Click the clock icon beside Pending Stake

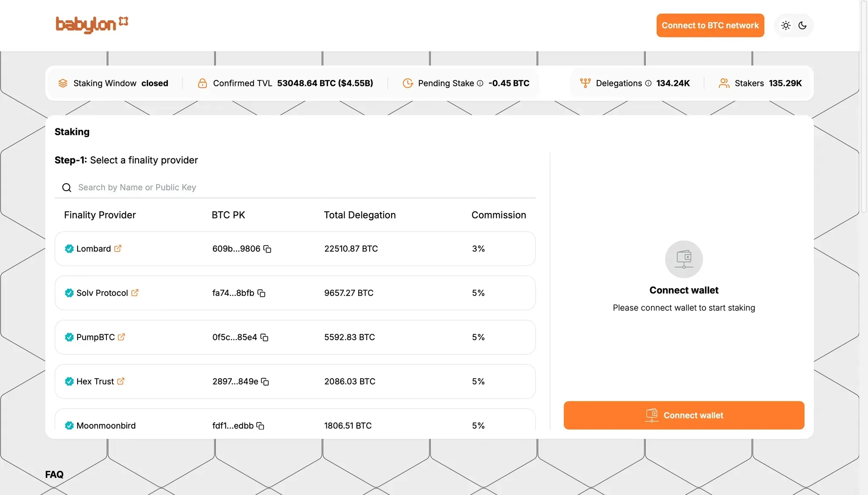[x=407, y=83]
